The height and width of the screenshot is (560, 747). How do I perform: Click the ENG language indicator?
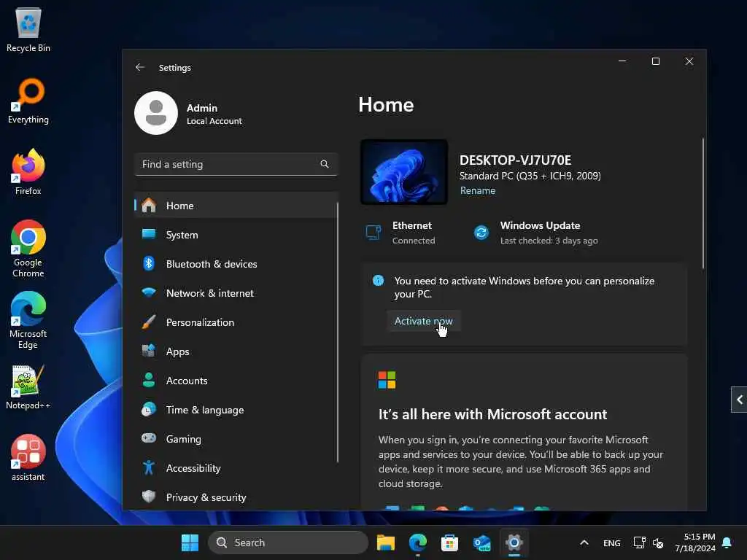click(612, 542)
